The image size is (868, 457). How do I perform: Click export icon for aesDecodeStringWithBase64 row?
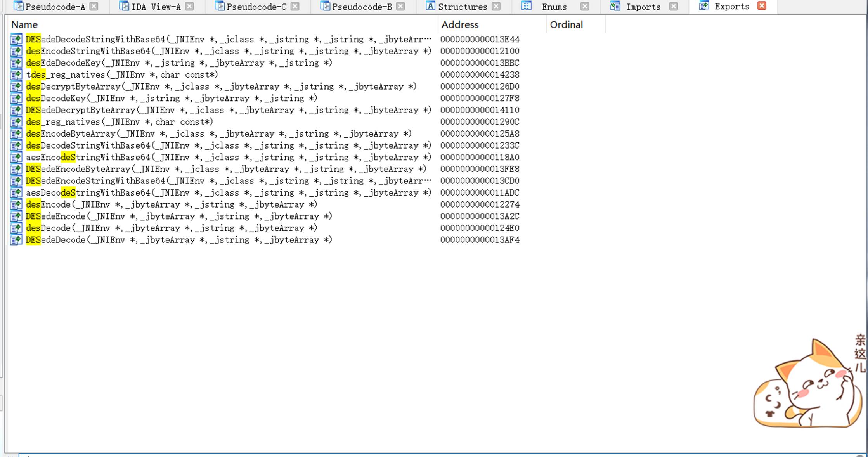[16, 193]
